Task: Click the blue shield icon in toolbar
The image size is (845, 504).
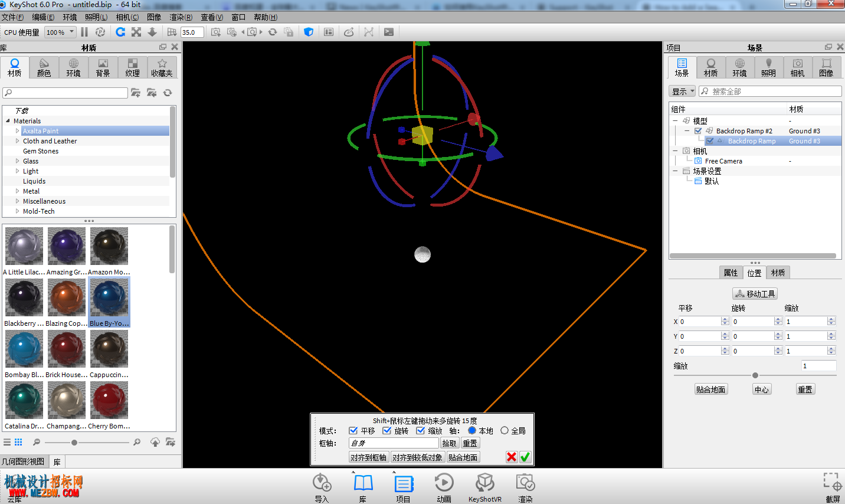Action: [x=309, y=32]
